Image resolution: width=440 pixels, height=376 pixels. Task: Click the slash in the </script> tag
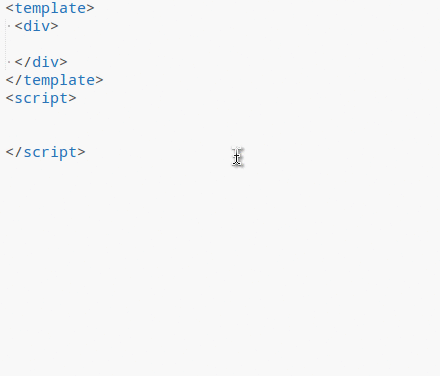[x=19, y=152]
